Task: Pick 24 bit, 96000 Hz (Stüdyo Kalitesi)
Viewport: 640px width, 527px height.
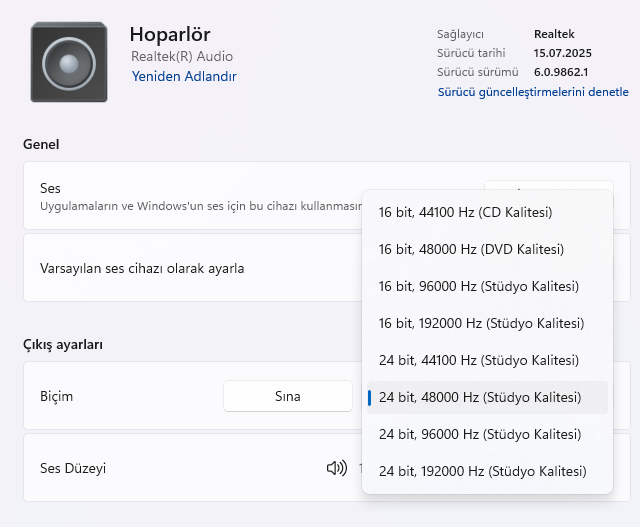Action: click(x=478, y=434)
